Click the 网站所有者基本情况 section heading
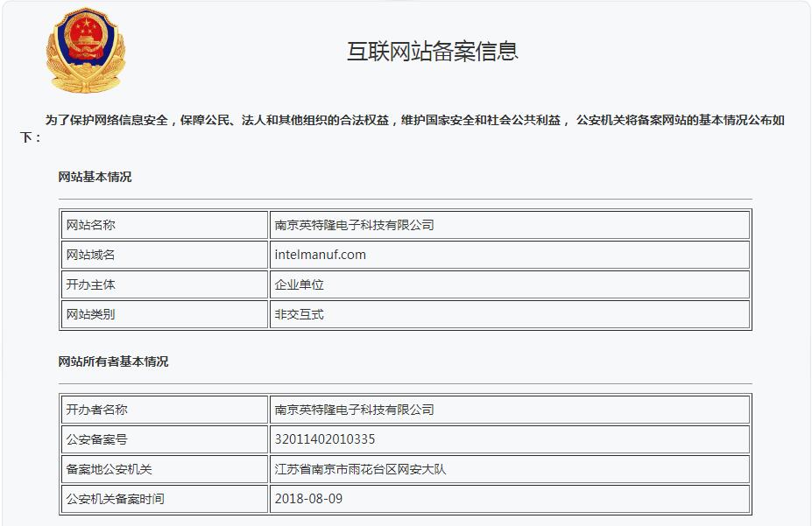812x526 pixels. pos(113,361)
